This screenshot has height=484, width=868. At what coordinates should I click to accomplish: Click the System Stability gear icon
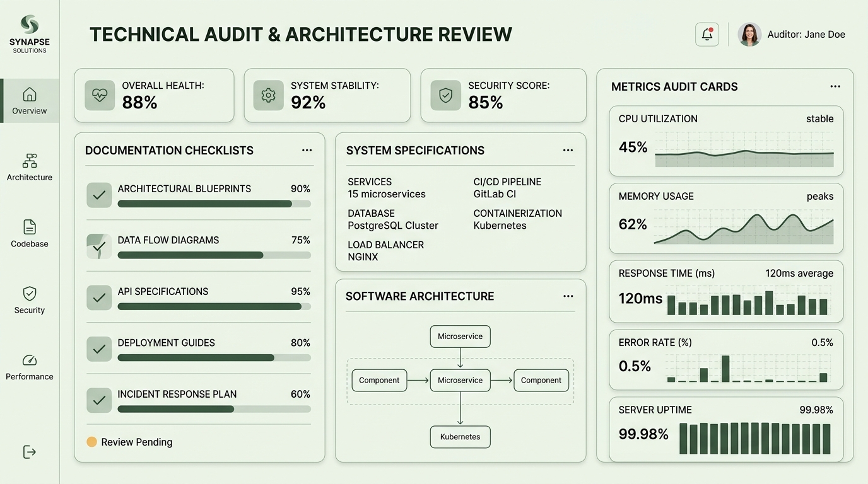click(269, 95)
